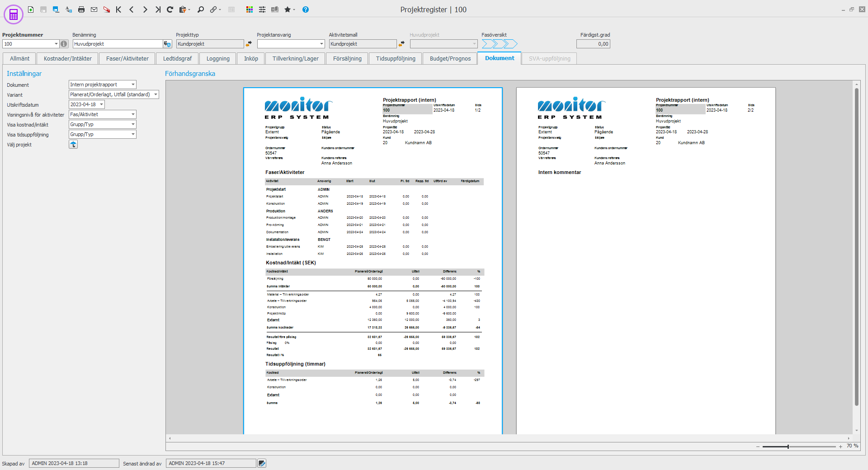
Task: Click the Aktivitetsmall Kundprojekt field
Action: [363, 44]
